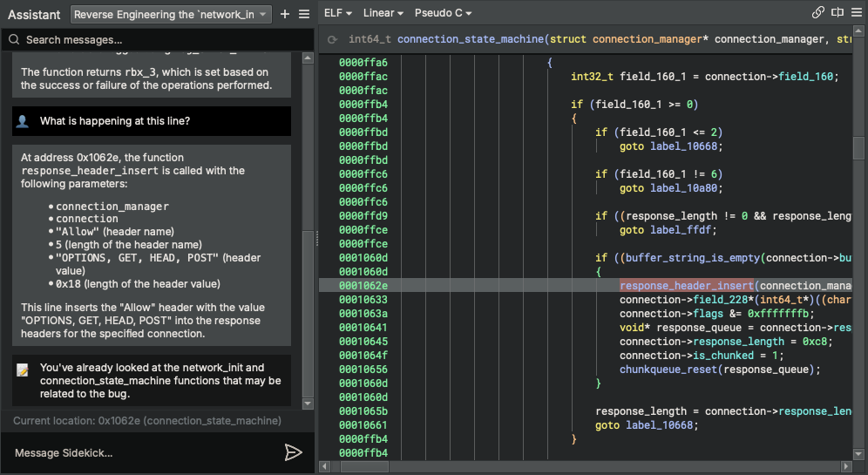Click the code view horizontal scroll left arrow

click(325, 466)
